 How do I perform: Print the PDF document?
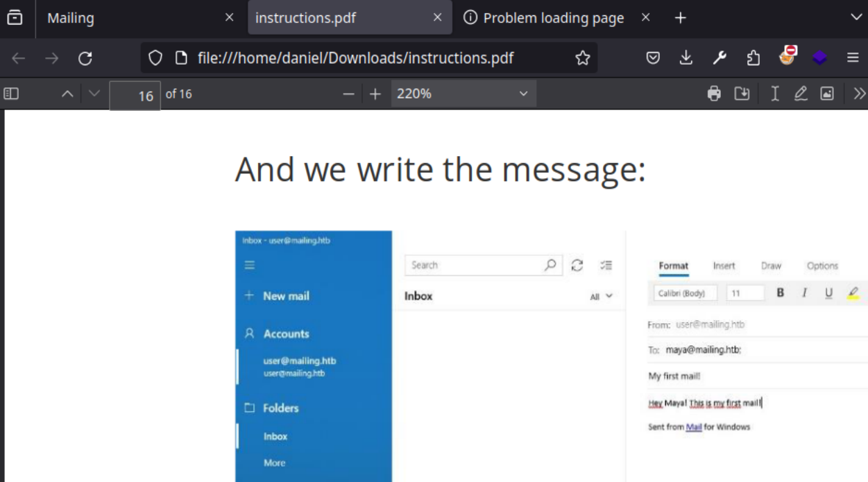point(714,94)
